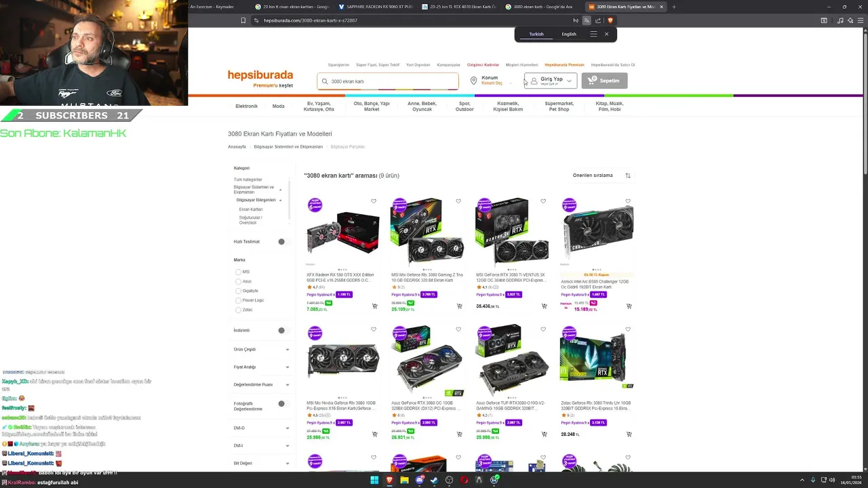
Task: Open the Sepetim cart button
Action: 604,81
